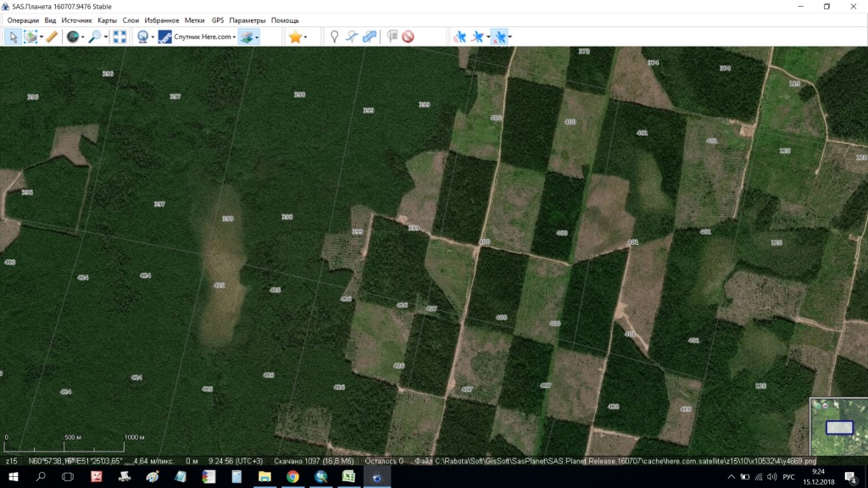Image resolution: width=868 pixels, height=488 pixels.
Task: Click the magnifier zoom tool icon
Action: point(95,36)
